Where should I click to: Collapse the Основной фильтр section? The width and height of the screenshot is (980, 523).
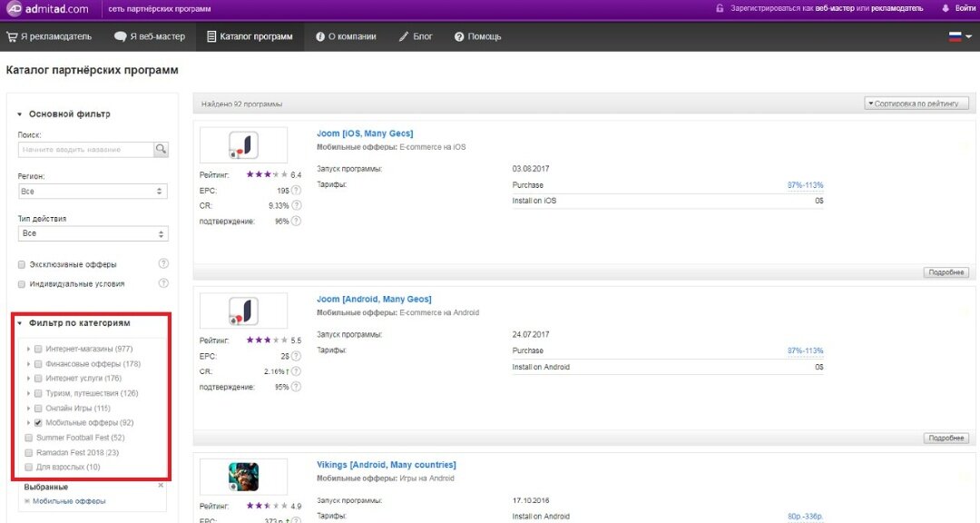point(19,114)
